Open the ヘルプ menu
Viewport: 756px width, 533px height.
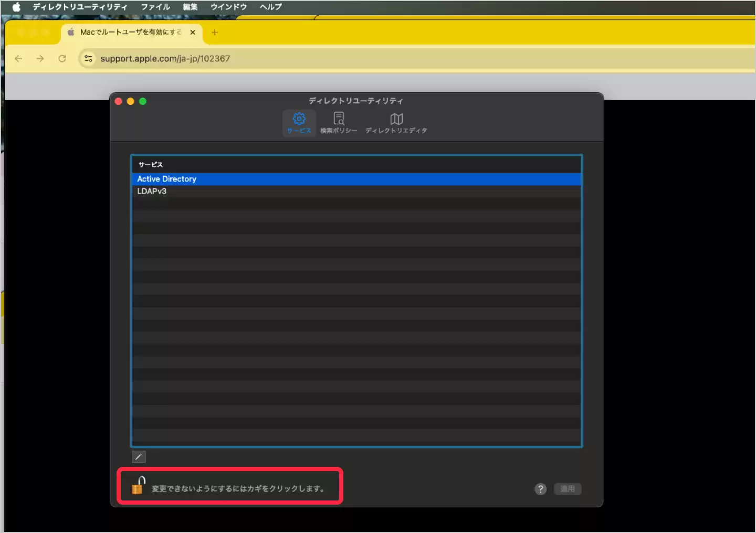pos(271,7)
